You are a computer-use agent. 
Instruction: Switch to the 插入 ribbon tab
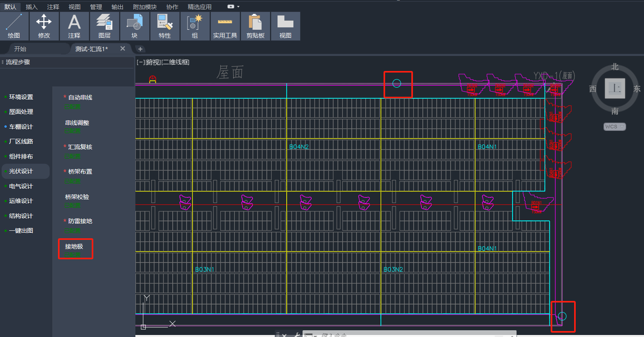tap(31, 7)
